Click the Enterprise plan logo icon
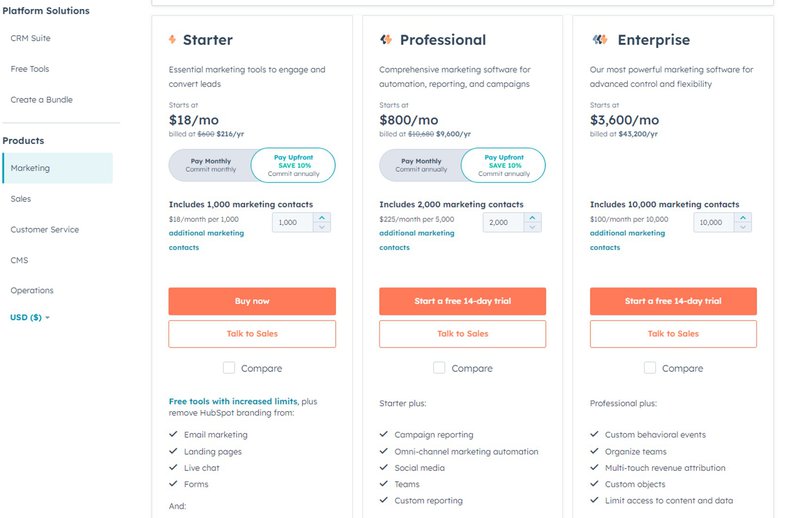The image size is (800, 518). click(598, 40)
